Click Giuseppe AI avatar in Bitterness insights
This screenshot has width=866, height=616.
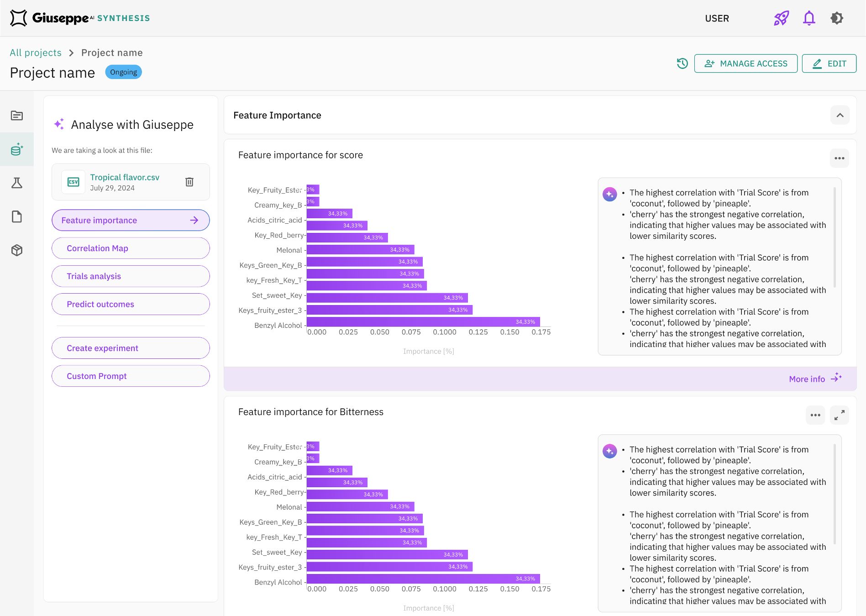tap(610, 451)
